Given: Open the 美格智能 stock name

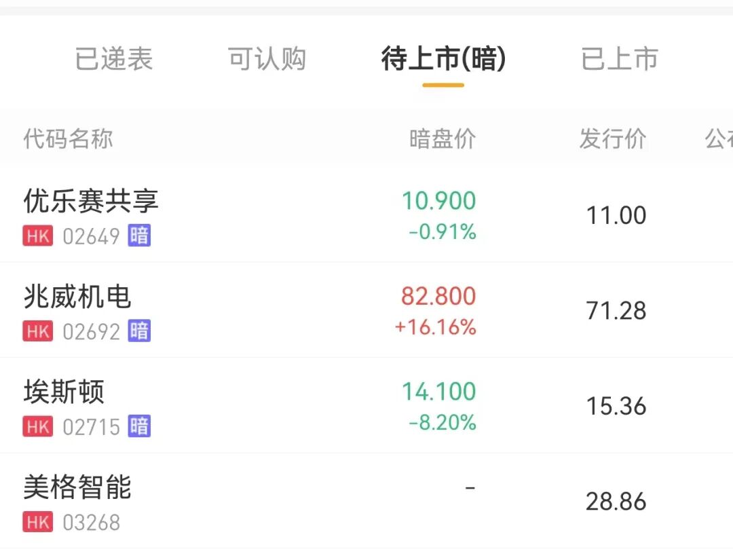Looking at the screenshot, I should pyautogui.click(x=77, y=488).
